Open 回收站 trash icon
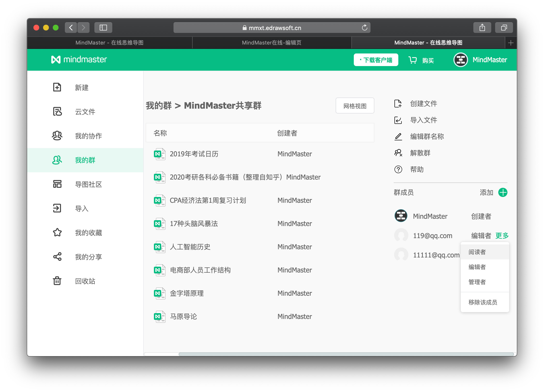Viewport: 544px width, 392px height. 57,281
